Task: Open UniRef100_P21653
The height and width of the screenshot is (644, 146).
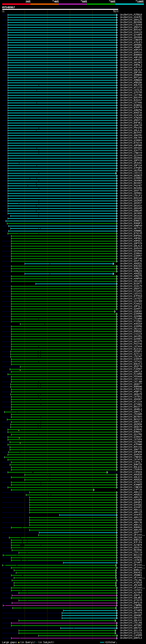Action: tap(131, 291)
